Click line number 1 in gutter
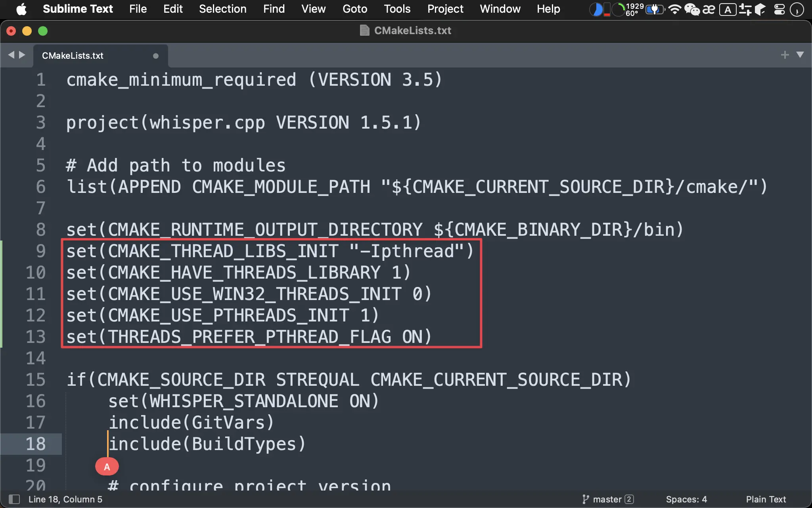 point(41,80)
